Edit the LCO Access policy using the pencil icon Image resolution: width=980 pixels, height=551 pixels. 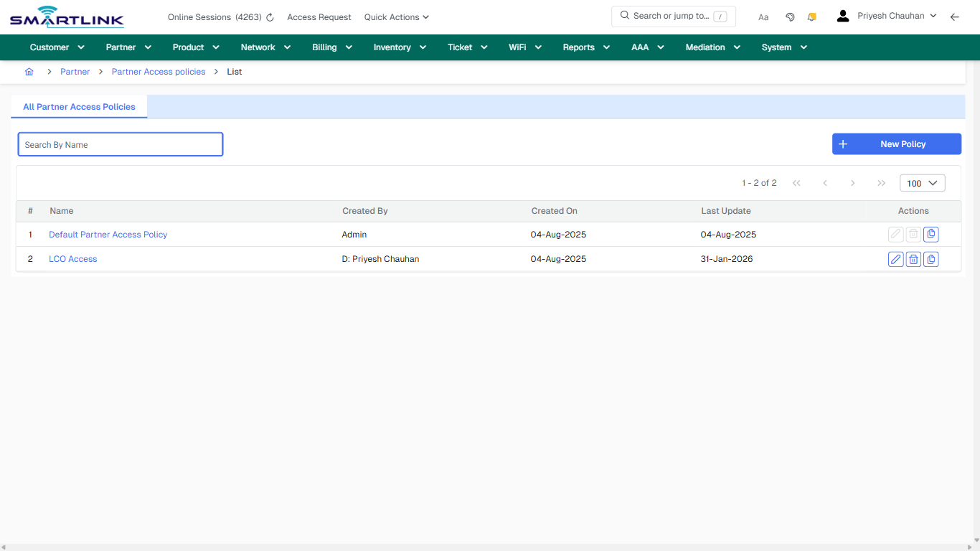pos(895,259)
